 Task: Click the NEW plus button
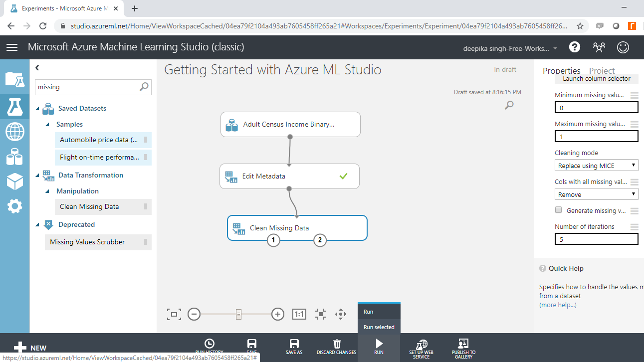(30, 348)
